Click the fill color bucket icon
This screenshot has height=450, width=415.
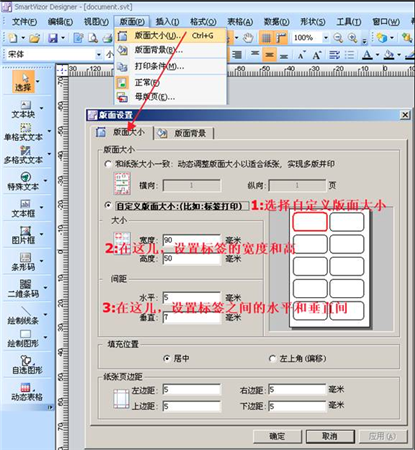[389, 55]
